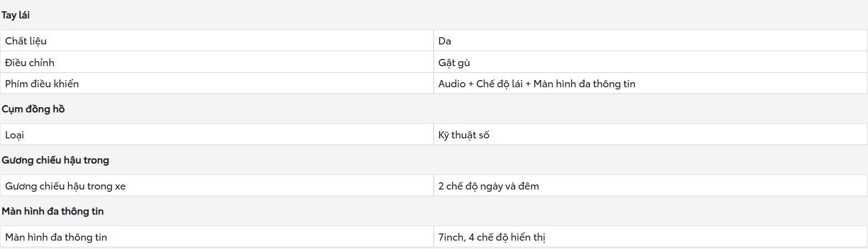Screen dimensions: 868x249
Task: Select the Điều chỉnh table row
Action: tap(434, 62)
